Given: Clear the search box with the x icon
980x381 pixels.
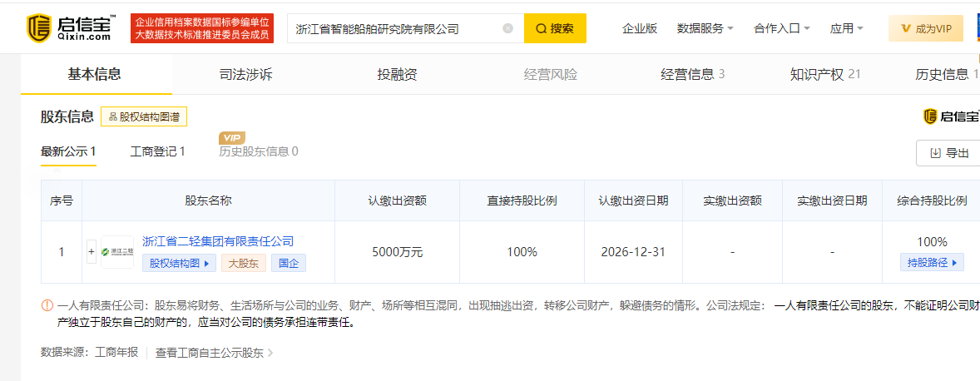Looking at the screenshot, I should coord(508,28).
